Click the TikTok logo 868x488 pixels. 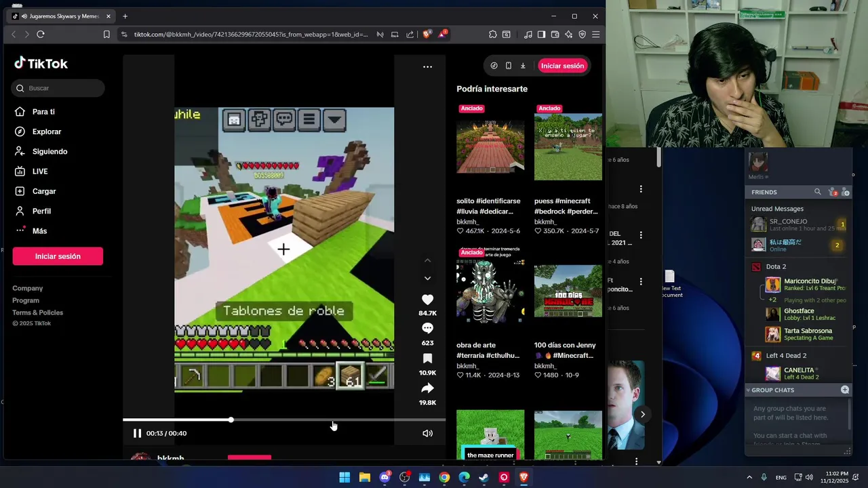click(x=41, y=63)
